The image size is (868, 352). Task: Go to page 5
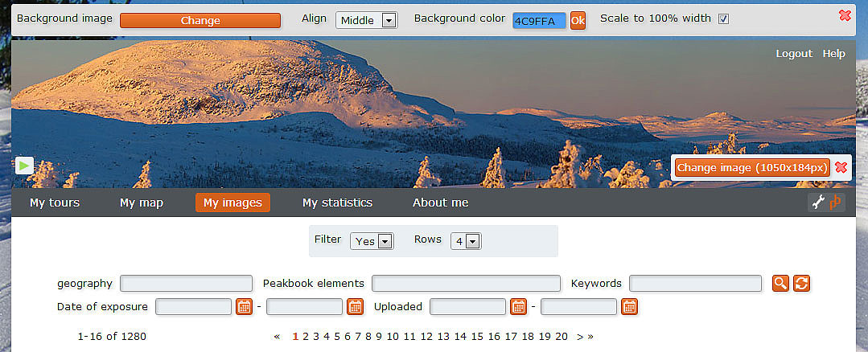tap(337, 337)
